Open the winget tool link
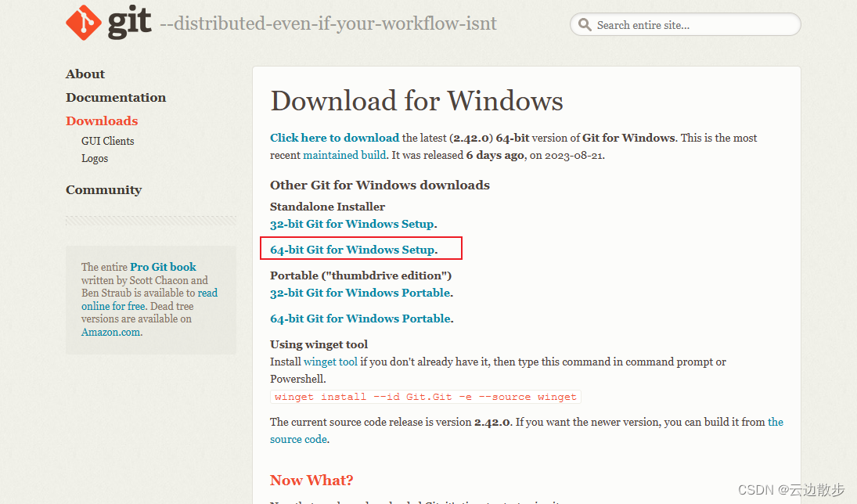 [x=330, y=362]
